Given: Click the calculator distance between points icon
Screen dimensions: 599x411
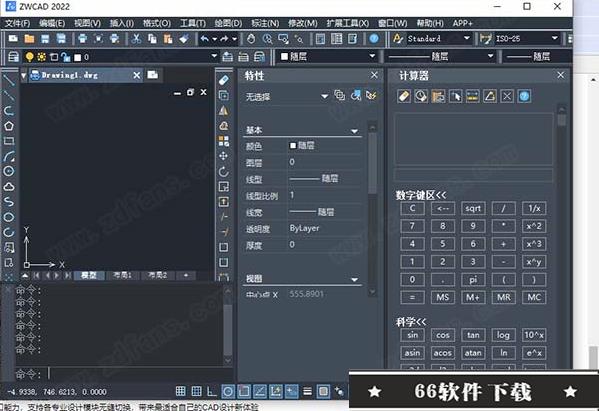Looking at the screenshot, I should pyautogui.click(x=473, y=96).
